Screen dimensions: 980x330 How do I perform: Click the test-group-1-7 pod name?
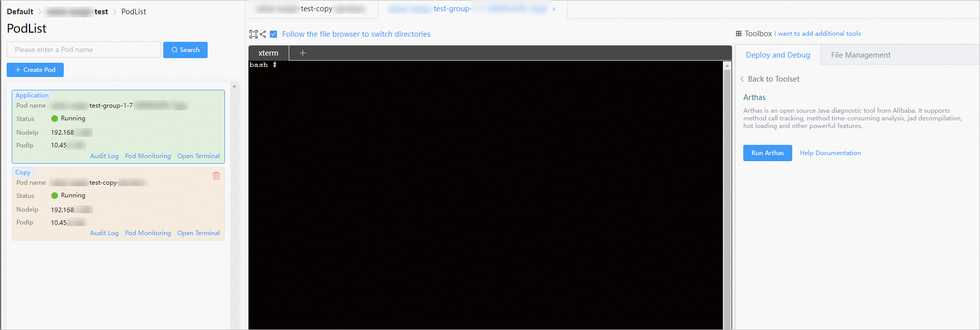pyautogui.click(x=118, y=106)
